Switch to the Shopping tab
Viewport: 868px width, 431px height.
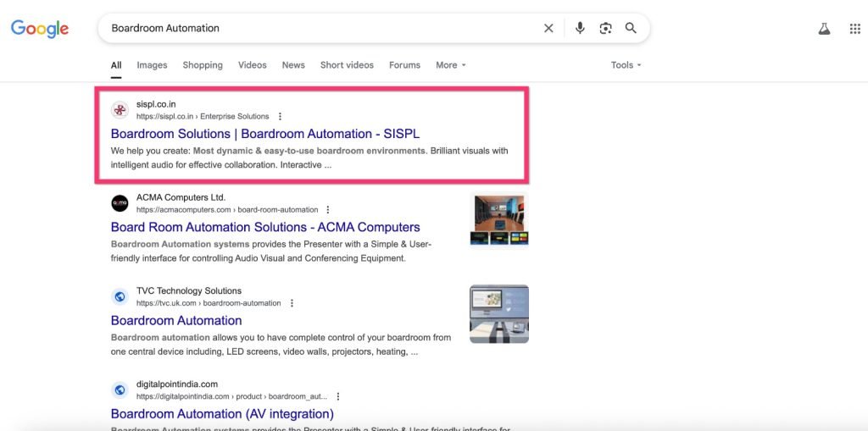(x=203, y=65)
